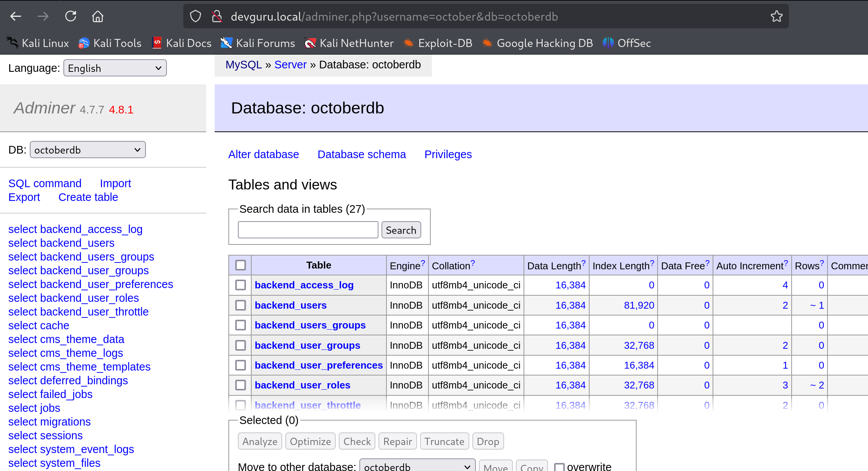Enable the overwrite checkbox
The height and width of the screenshot is (471, 868).
[x=559, y=467]
